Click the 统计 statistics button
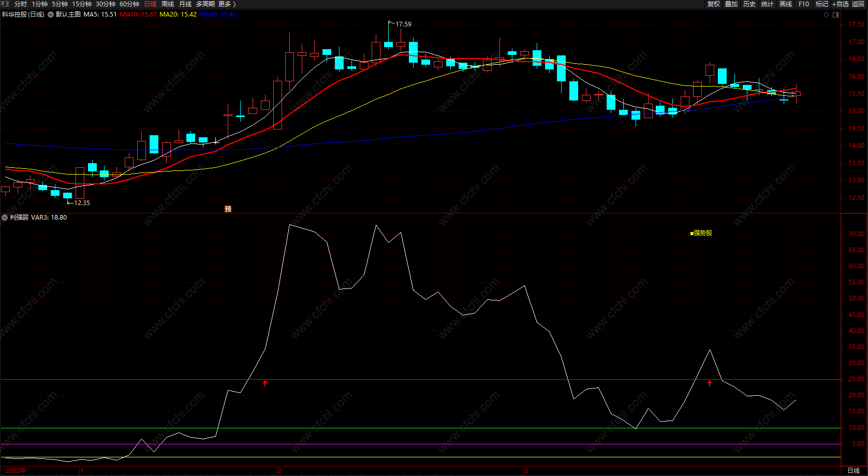Image resolution: width=868 pixels, height=476 pixels. pyautogui.click(x=768, y=4)
